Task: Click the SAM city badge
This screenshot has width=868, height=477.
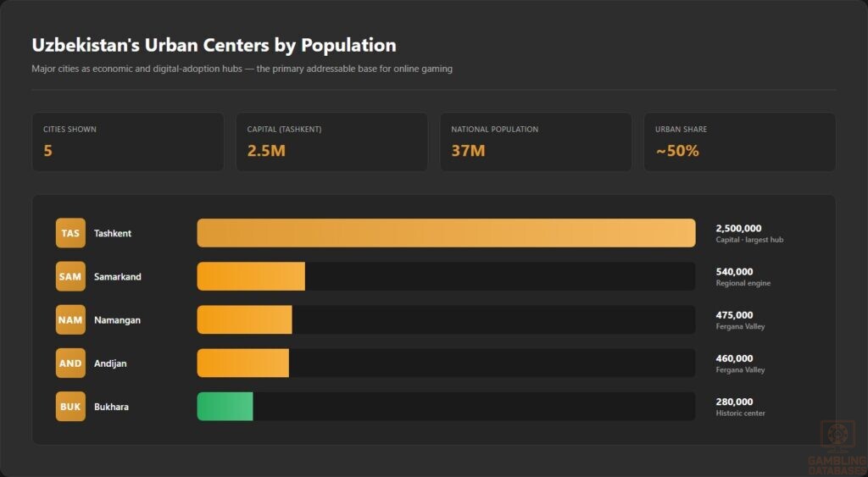Action: point(70,276)
